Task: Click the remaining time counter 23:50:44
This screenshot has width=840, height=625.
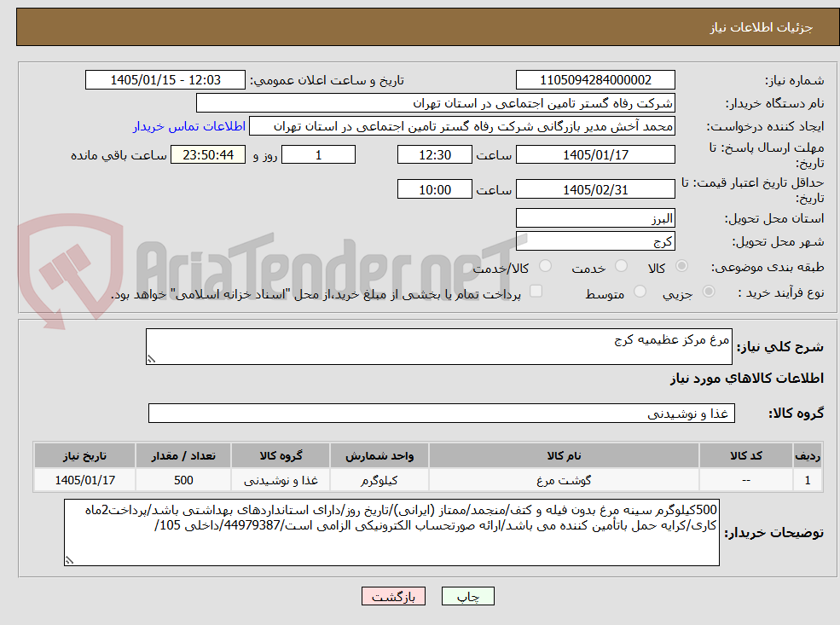Action: coord(208,155)
